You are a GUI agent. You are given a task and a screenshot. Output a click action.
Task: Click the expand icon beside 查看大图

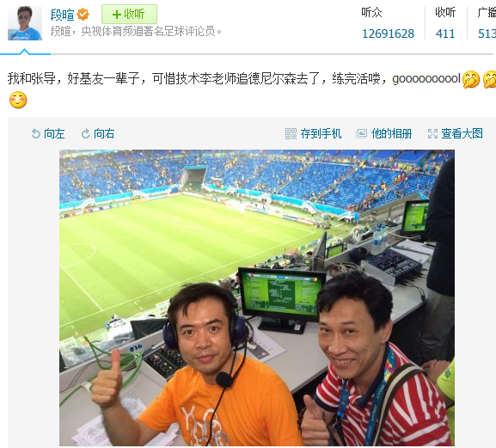(432, 133)
